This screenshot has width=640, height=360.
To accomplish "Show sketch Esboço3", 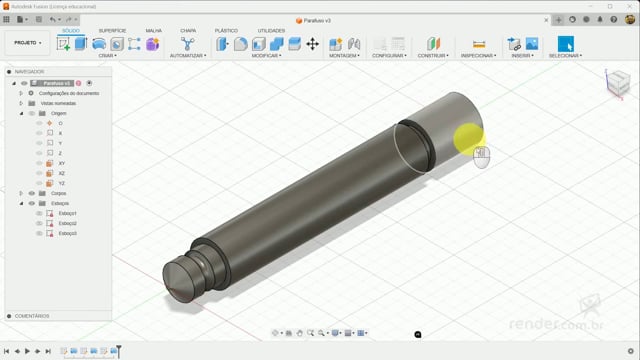I will (39, 233).
